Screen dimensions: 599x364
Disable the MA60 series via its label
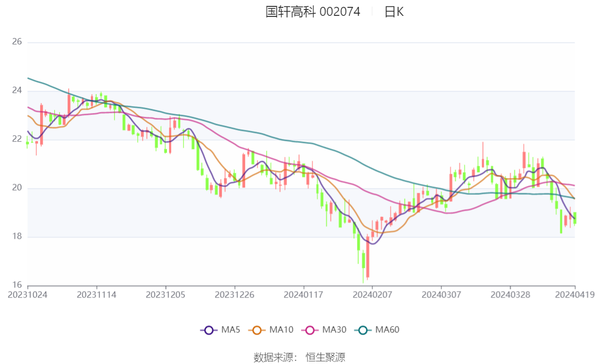click(387, 330)
